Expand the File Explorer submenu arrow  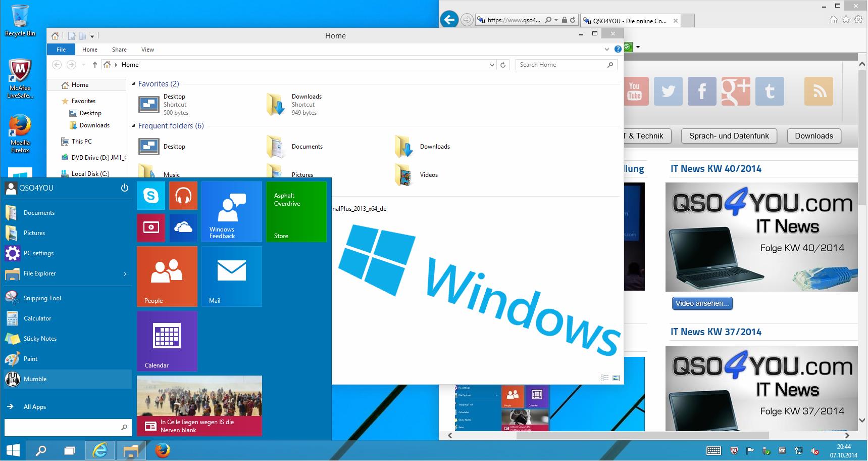[125, 274]
